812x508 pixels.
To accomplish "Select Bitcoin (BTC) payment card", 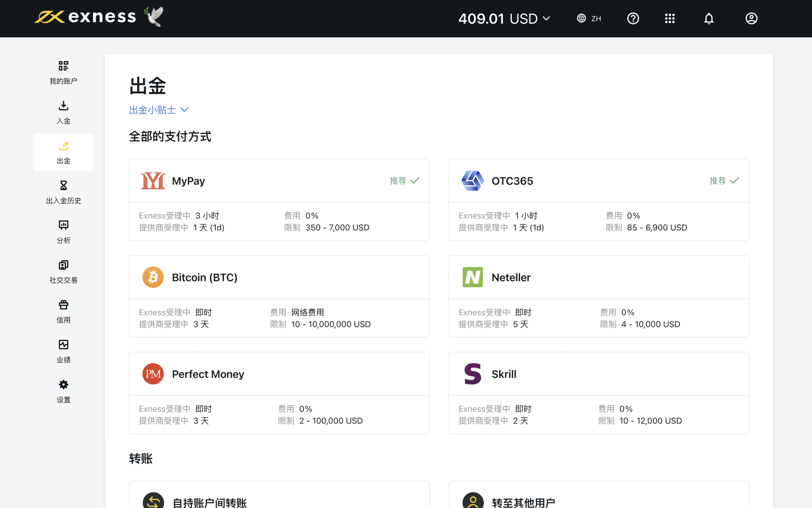I will (279, 296).
